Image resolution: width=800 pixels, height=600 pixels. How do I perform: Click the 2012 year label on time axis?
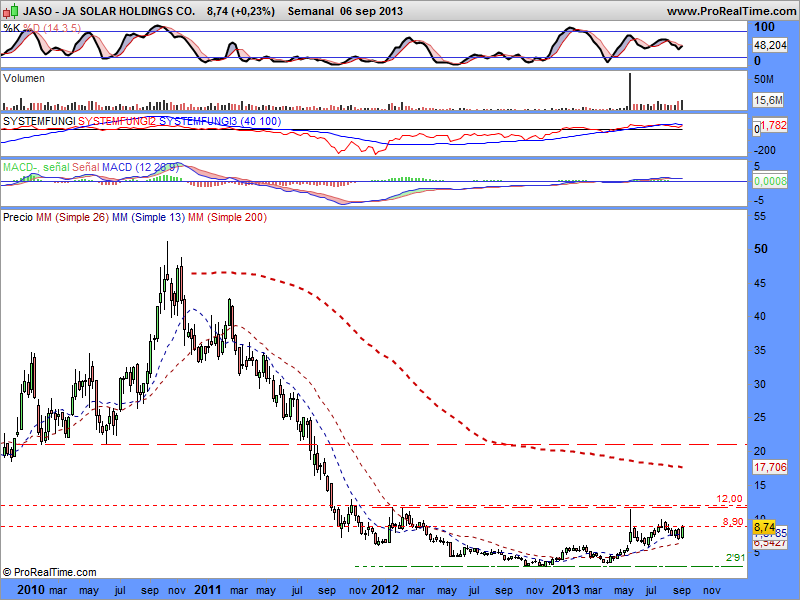pos(385,590)
